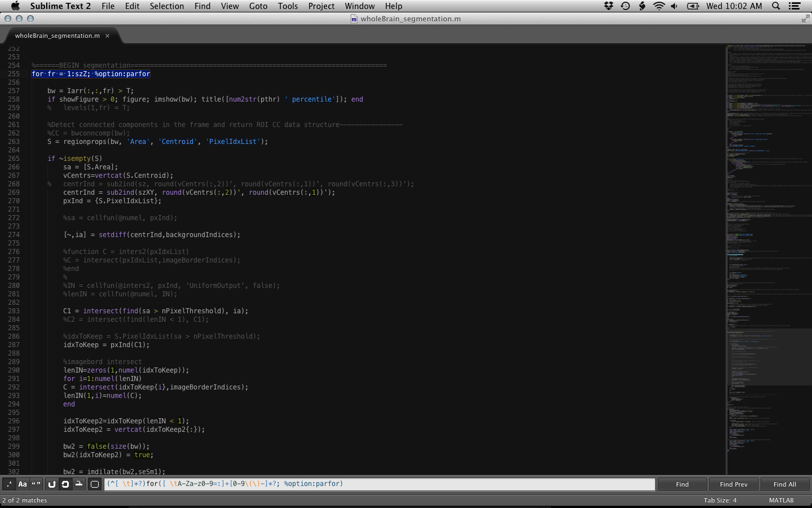Screen dimensions: 812x508
Task: Click the '2 of 2 matches' status text
Action: (x=25, y=500)
